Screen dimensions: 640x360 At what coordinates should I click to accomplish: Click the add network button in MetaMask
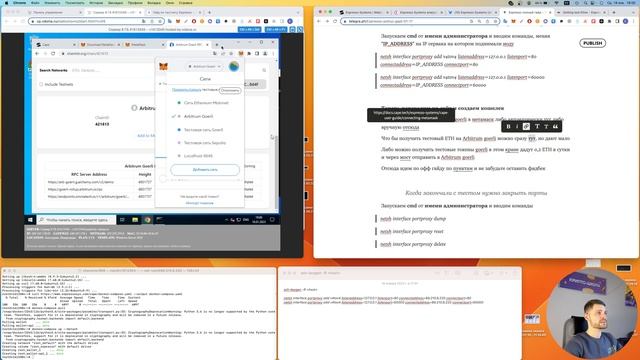(205, 169)
